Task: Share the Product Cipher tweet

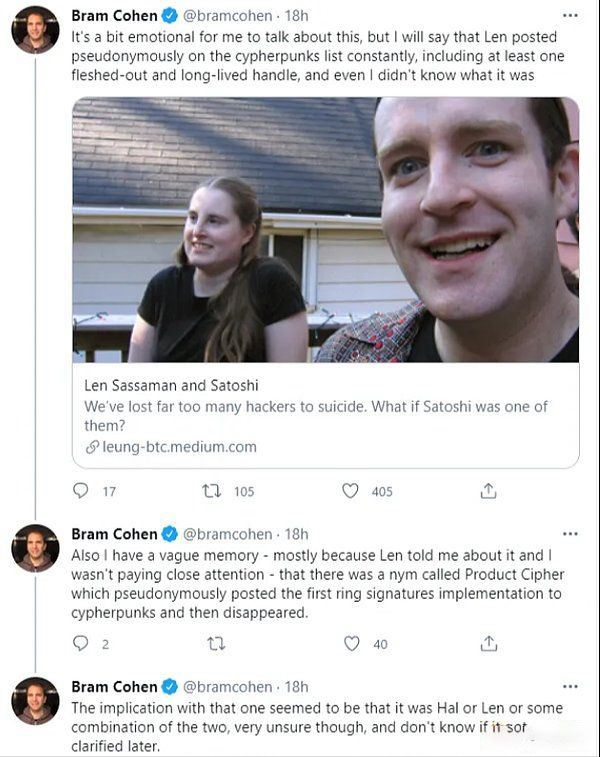Action: pyautogui.click(x=489, y=644)
